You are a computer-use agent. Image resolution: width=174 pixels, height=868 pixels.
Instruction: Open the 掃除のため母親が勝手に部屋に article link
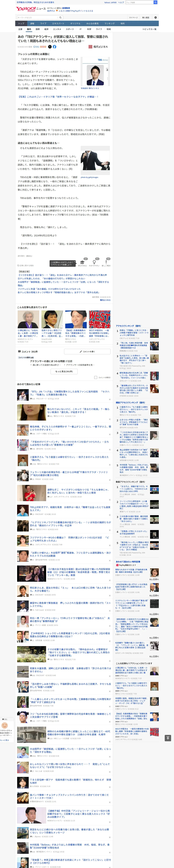tap(78, 733)
